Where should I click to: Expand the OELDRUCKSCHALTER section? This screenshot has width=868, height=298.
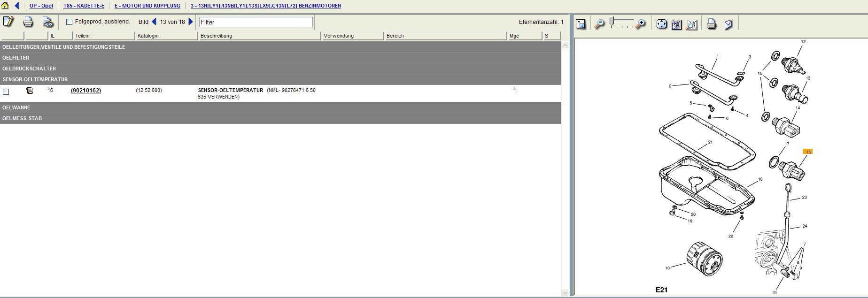pyautogui.click(x=29, y=69)
